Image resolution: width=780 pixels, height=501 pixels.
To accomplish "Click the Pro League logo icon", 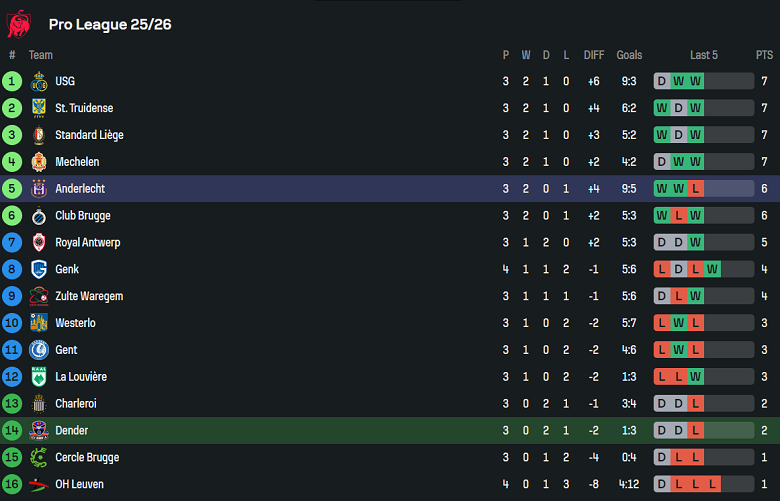I will tap(19, 23).
